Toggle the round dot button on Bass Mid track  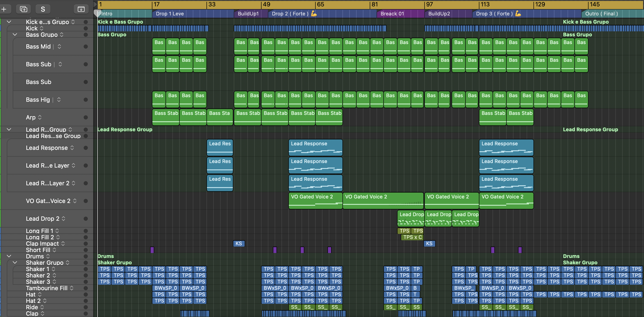86,46
